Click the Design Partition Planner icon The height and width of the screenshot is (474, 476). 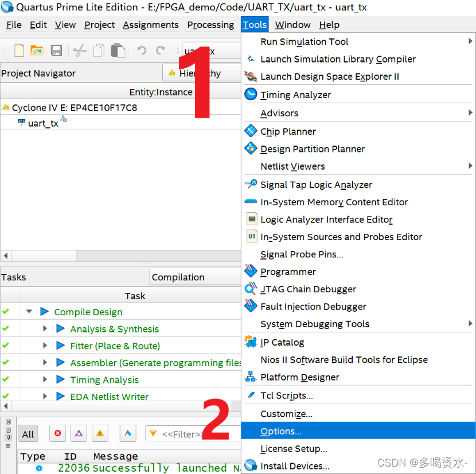coord(251,148)
